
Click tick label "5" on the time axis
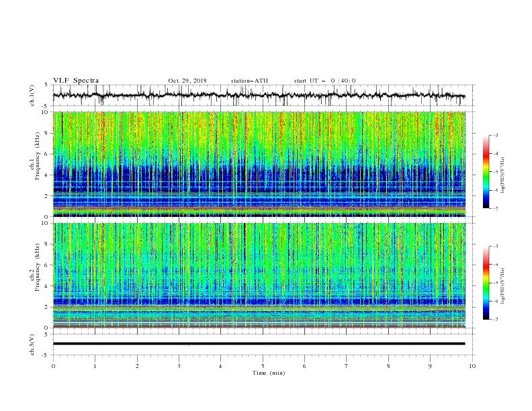(x=263, y=366)
